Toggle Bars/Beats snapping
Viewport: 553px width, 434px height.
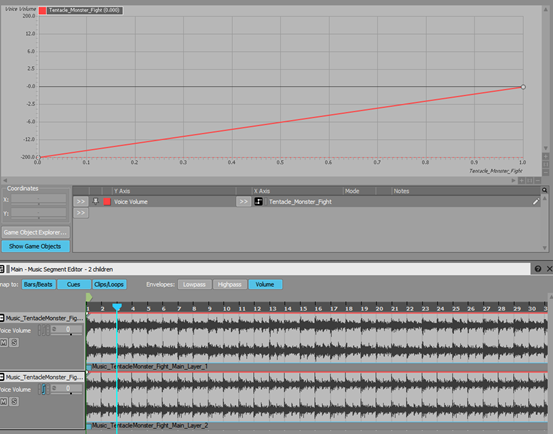[38, 284]
